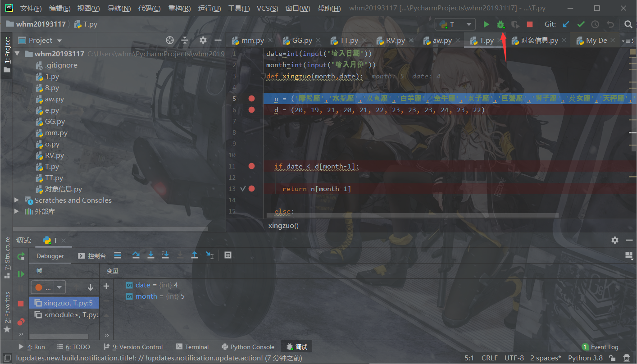Toggle tool window bars icon in status bar
Screen dimensions: 637x364
click(x=7, y=358)
